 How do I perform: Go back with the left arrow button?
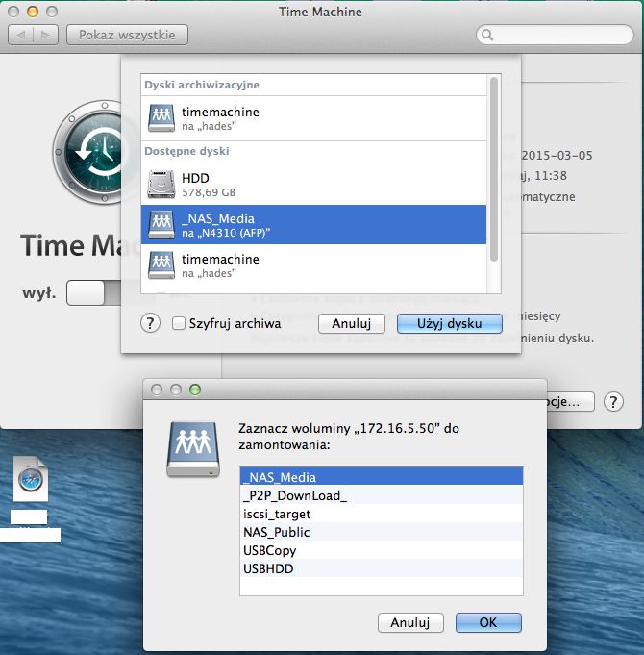pos(20,35)
